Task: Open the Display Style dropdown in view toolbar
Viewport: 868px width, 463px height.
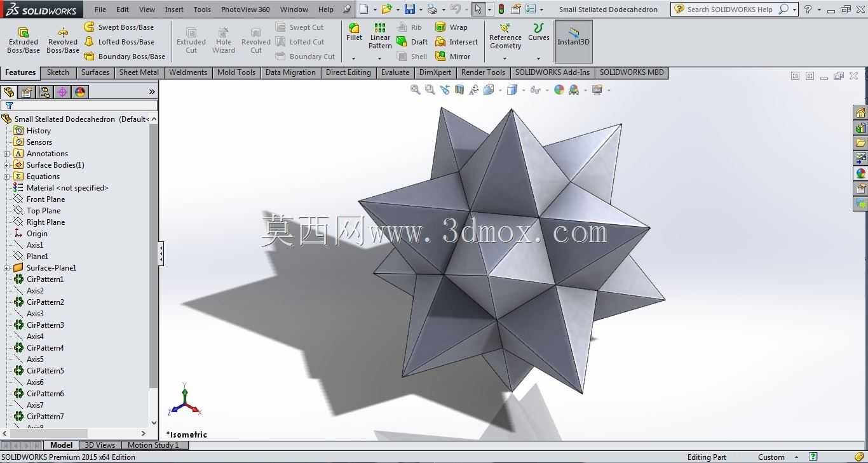Action: tap(524, 90)
